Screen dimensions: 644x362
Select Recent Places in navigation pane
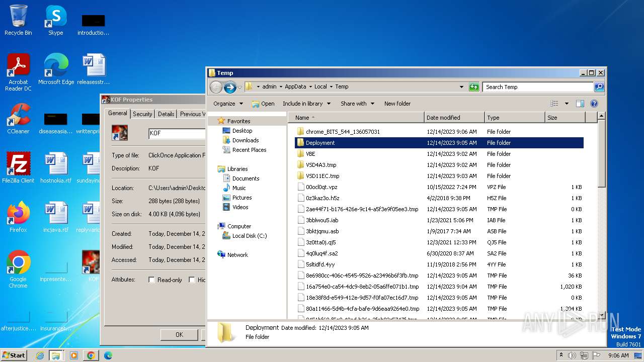click(x=249, y=150)
